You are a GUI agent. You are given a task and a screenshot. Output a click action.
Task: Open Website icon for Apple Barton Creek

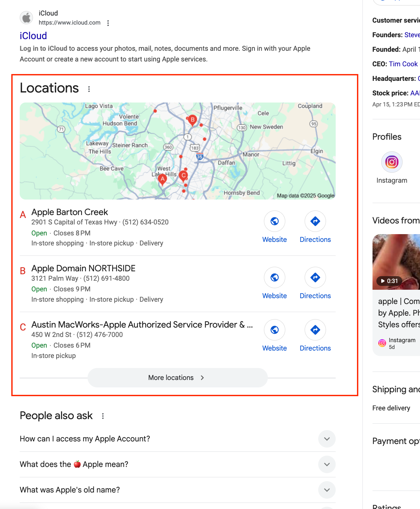point(275,221)
